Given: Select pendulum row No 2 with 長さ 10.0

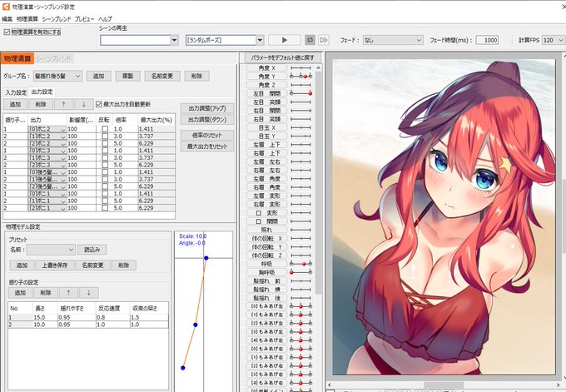Looking at the screenshot, I should pyautogui.click(x=88, y=325).
